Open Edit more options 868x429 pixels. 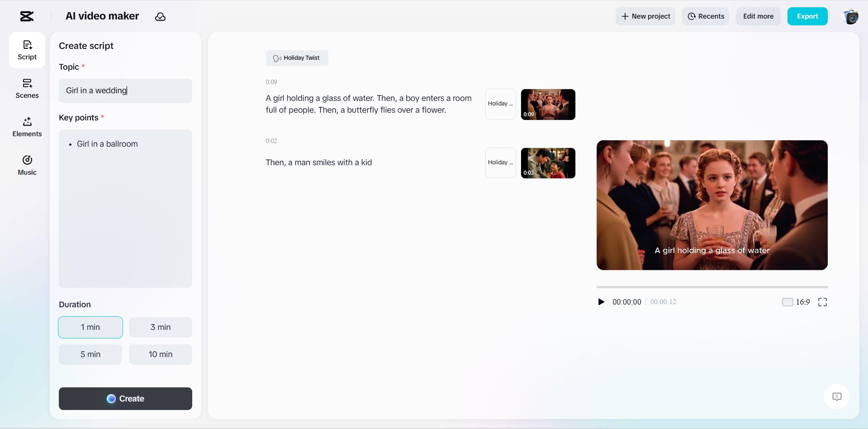(758, 16)
